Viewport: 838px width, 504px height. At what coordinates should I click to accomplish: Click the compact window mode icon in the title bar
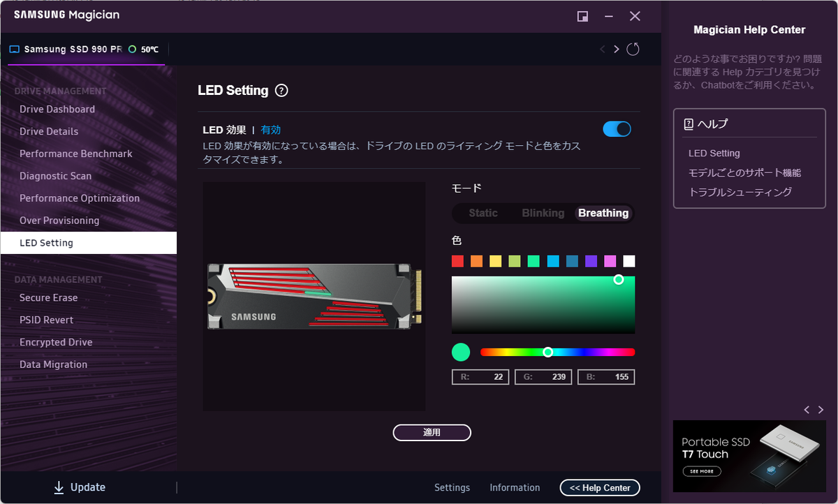[582, 16]
